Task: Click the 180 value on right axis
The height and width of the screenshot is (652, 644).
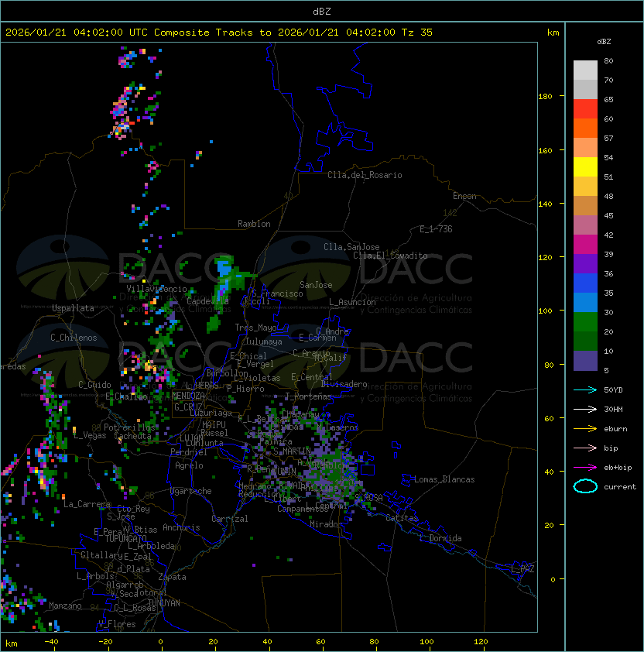Action: [x=545, y=97]
